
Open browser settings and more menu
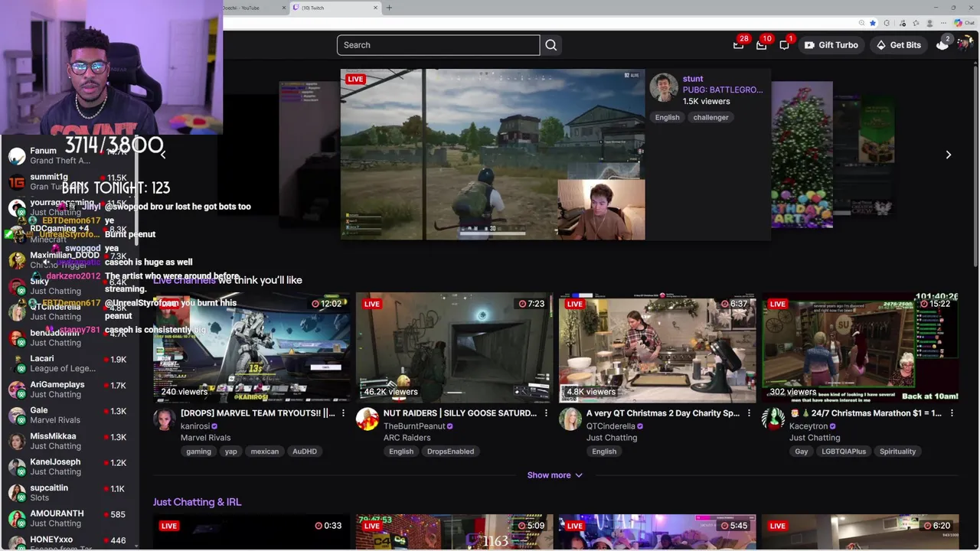[x=942, y=23]
